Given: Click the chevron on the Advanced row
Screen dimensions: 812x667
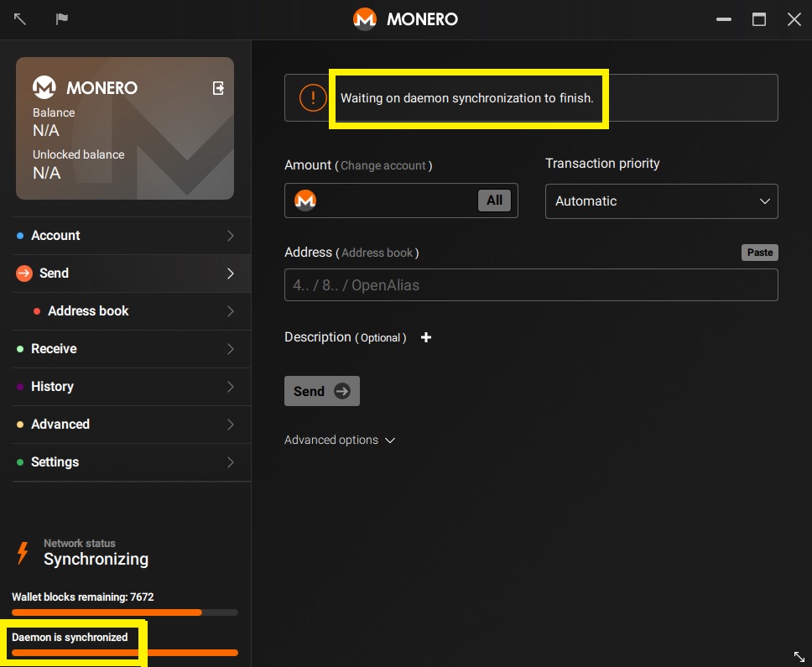Looking at the screenshot, I should coord(231,425).
